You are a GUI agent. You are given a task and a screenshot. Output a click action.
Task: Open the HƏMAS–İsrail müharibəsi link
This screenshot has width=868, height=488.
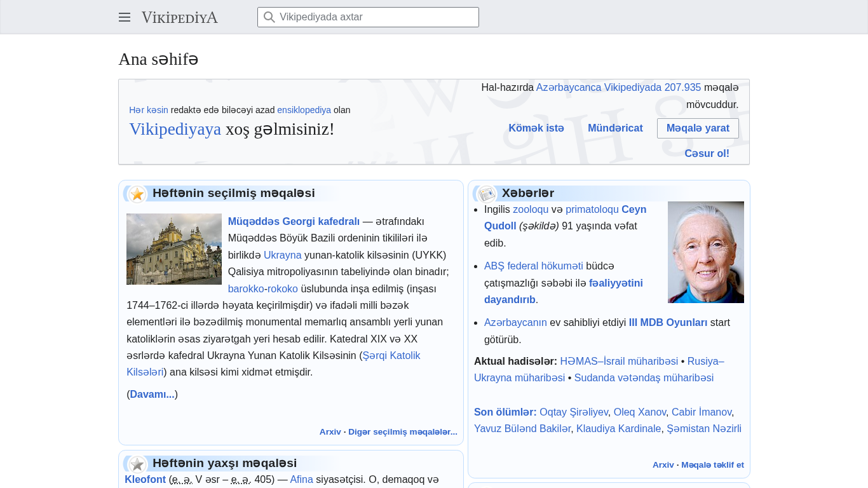[619, 362]
